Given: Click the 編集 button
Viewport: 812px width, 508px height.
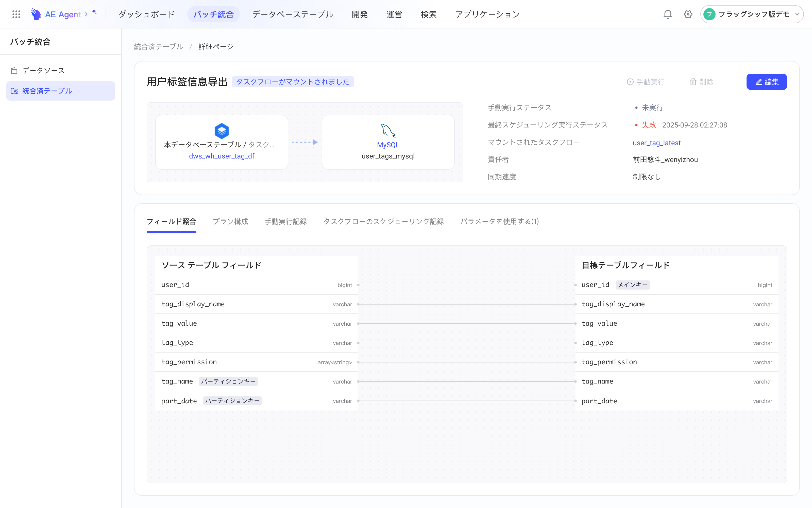Looking at the screenshot, I should point(766,82).
